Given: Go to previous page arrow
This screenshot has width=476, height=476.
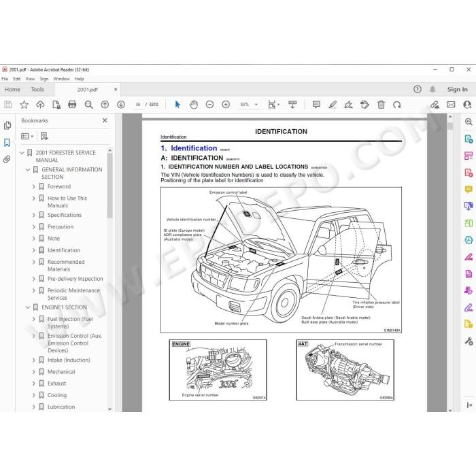Looking at the screenshot, I should [x=105, y=105].
